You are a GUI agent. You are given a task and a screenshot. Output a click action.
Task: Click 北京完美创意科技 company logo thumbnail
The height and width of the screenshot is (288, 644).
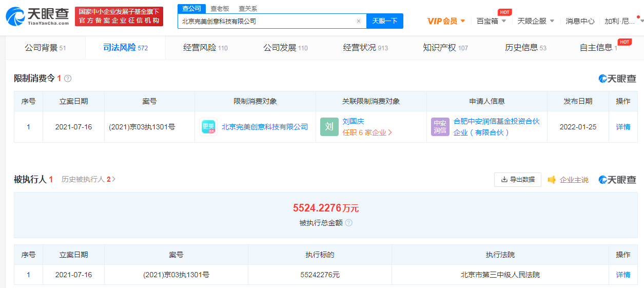pyautogui.click(x=208, y=127)
